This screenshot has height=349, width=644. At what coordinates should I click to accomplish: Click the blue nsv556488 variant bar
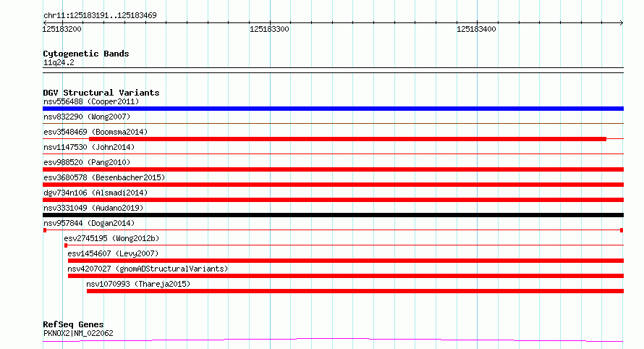coord(333,109)
